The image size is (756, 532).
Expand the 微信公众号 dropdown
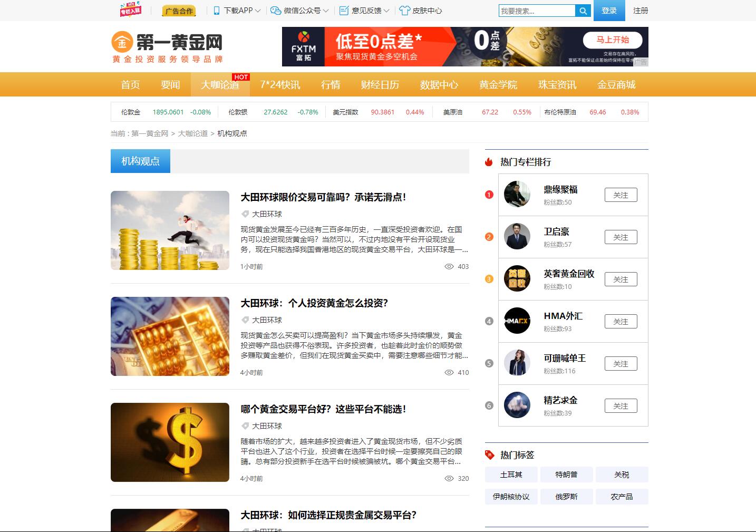point(299,11)
